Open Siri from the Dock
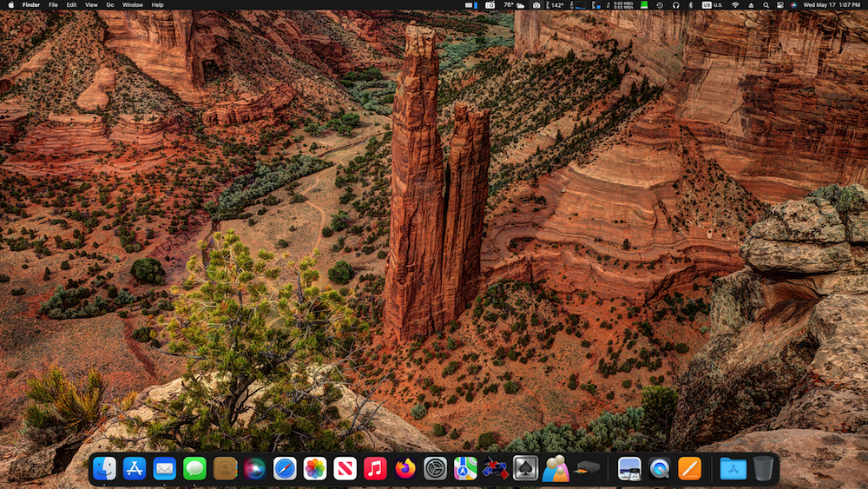Viewport: 868px width, 489px height. click(254, 468)
